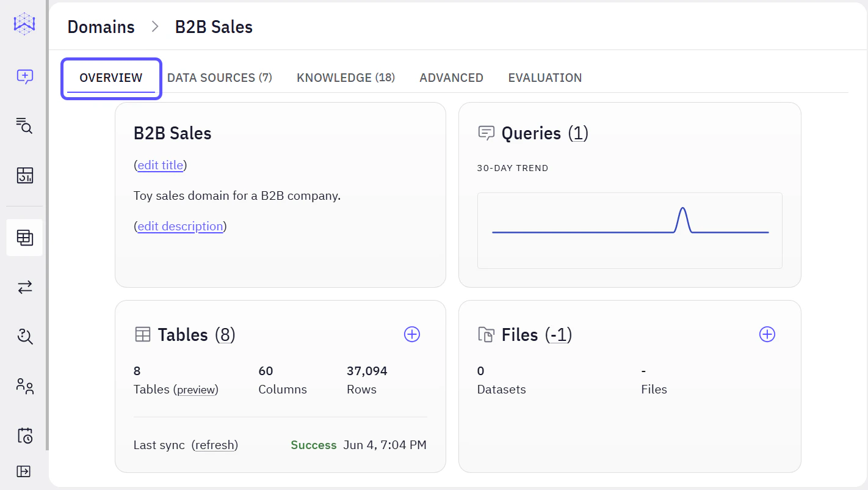This screenshot has height=490, width=868.
Task: Switch to the DATA SOURCES tab
Action: (220, 78)
